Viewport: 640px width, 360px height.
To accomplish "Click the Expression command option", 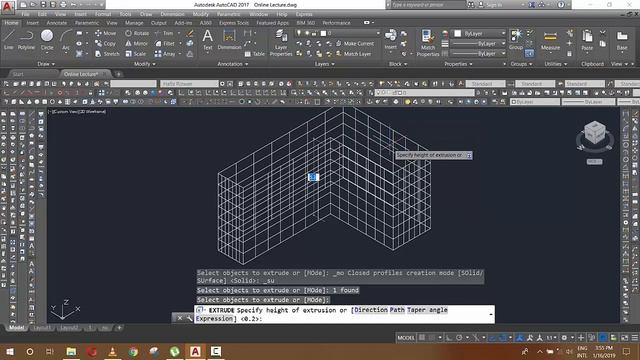I will (214, 319).
